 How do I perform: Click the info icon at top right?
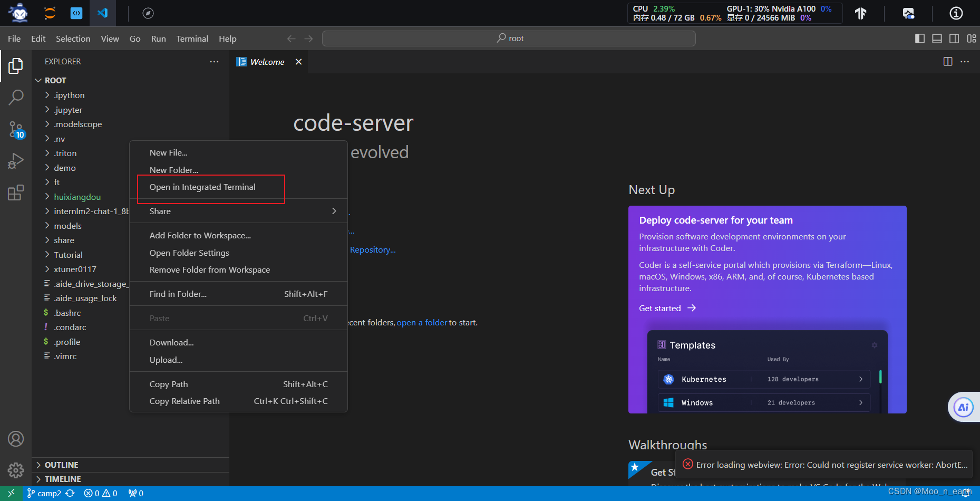coord(956,13)
